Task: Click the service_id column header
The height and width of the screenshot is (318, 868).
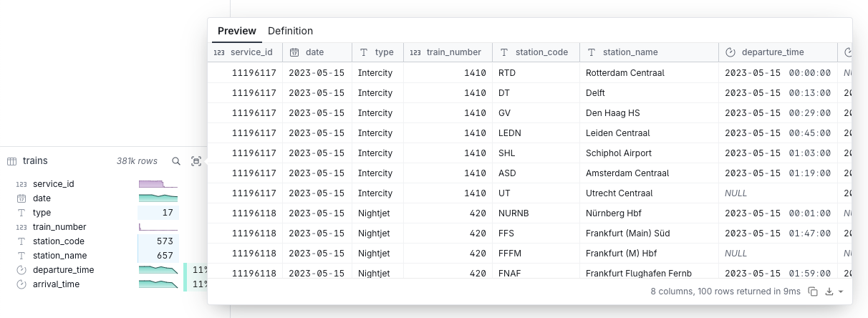Action: point(251,52)
